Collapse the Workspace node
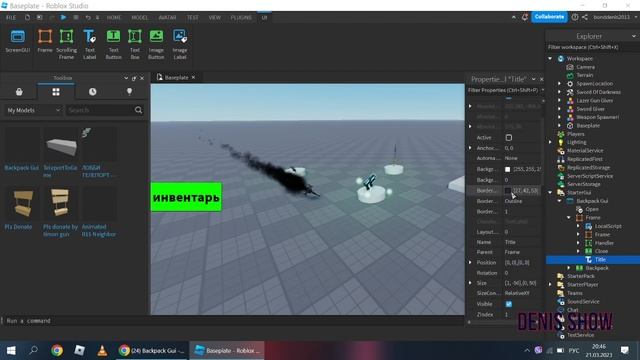640x360 pixels. 550,59
